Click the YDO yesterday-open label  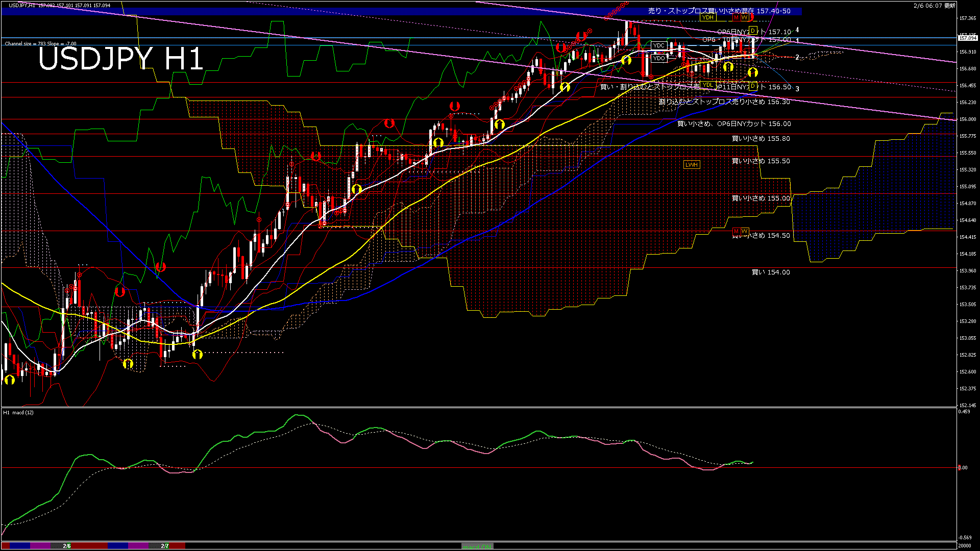click(x=659, y=58)
